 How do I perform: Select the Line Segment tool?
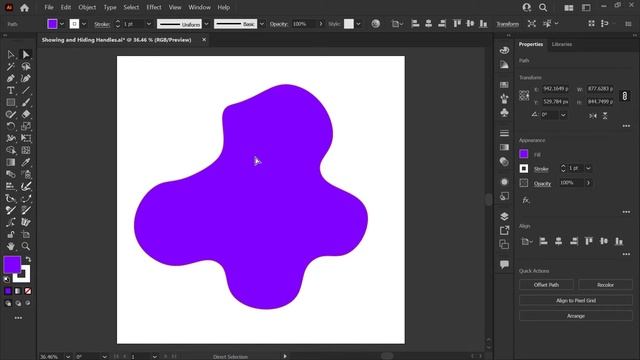click(26, 90)
